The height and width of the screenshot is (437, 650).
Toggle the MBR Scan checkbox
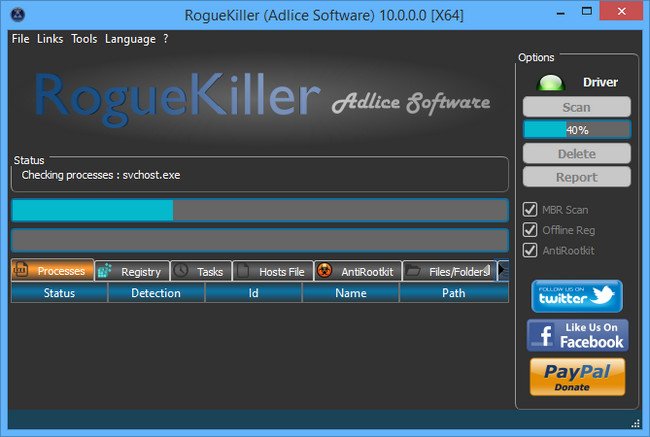(x=530, y=210)
